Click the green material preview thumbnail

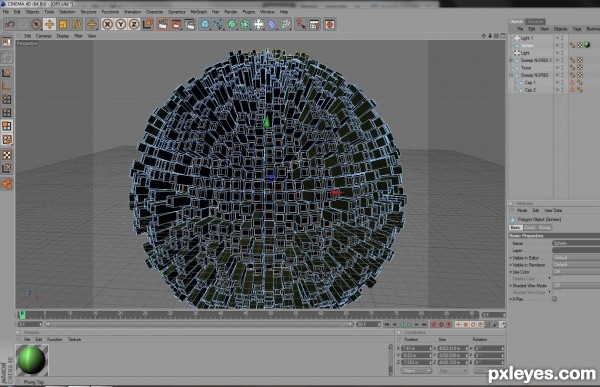(x=32, y=359)
